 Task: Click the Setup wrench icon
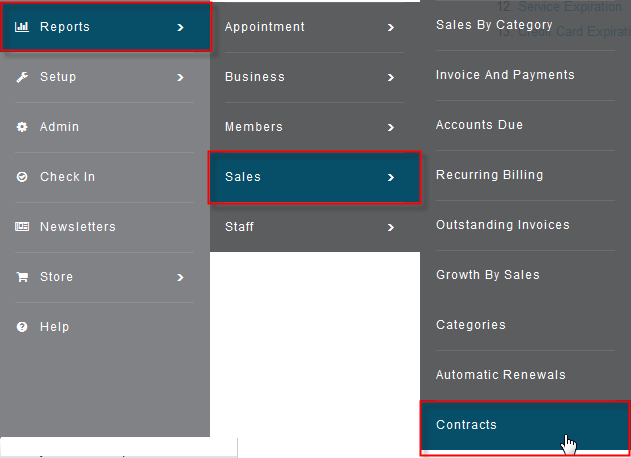pyautogui.click(x=22, y=77)
